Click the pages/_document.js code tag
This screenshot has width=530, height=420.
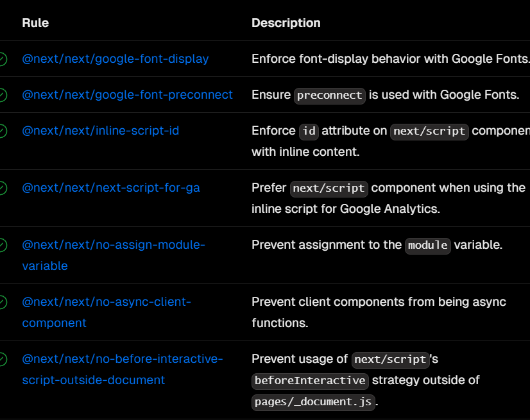click(x=313, y=402)
